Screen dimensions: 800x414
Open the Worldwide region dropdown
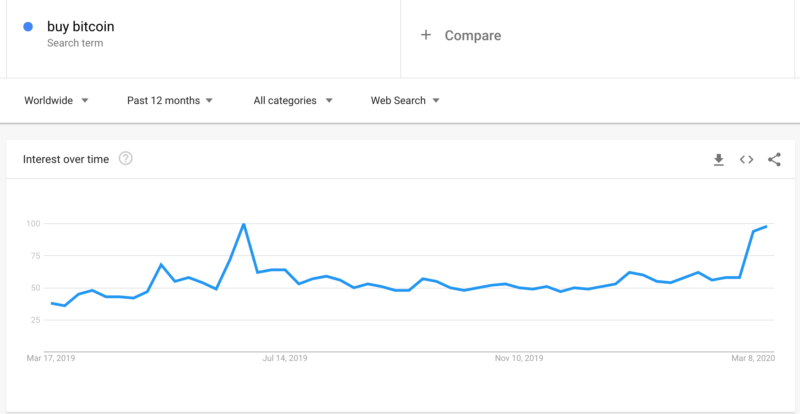[56, 101]
